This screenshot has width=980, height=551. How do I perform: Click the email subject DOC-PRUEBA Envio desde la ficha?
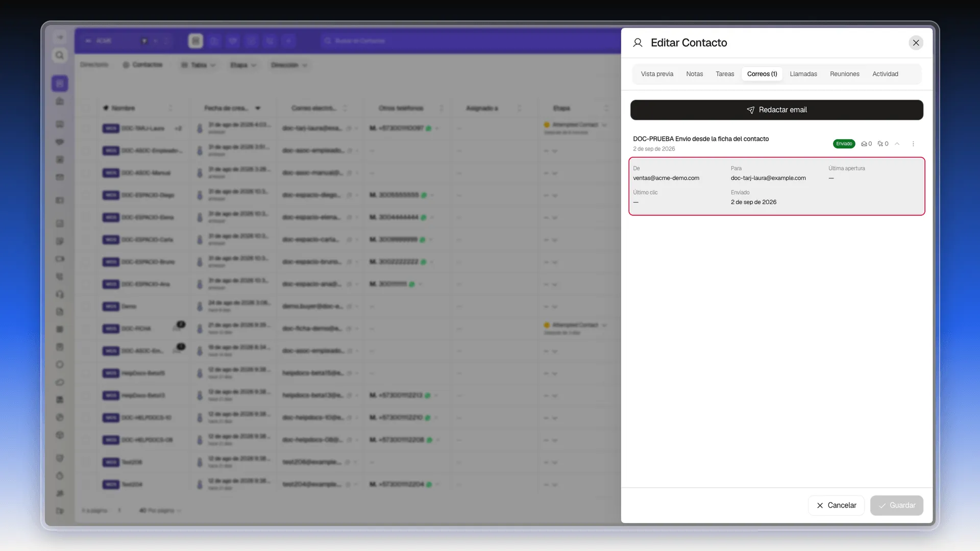700,139
